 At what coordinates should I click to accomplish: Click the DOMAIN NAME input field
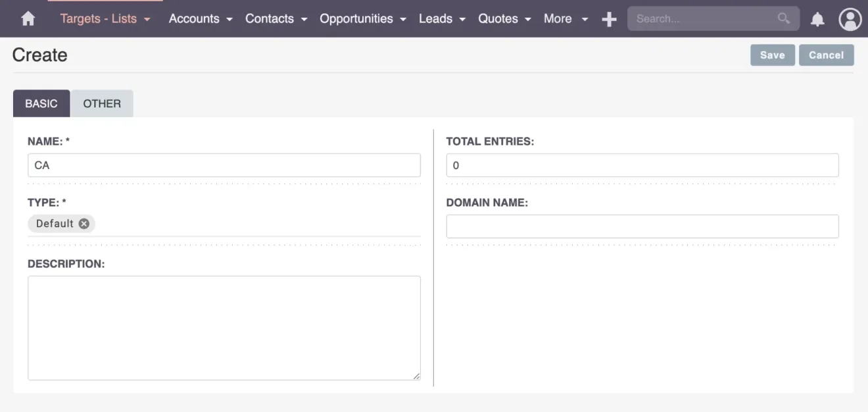tap(642, 226)
